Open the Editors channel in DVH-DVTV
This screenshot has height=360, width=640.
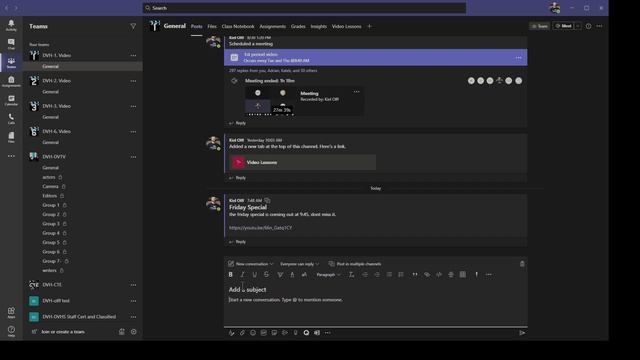pos(50,196)
